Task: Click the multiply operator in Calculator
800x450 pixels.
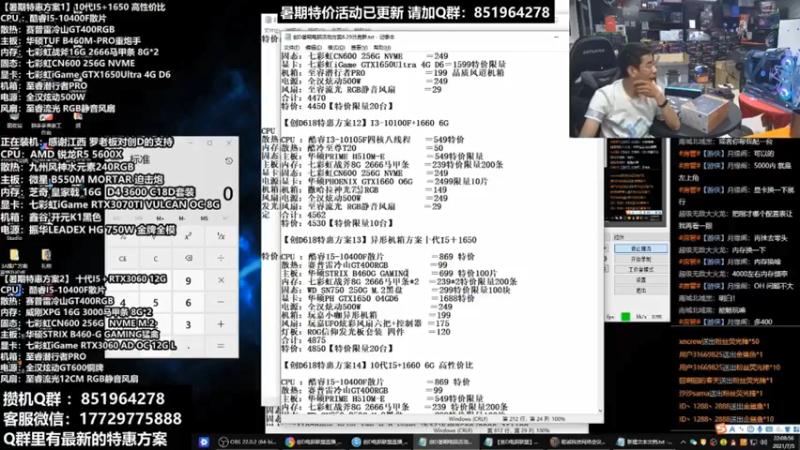Action: point(221,280)
